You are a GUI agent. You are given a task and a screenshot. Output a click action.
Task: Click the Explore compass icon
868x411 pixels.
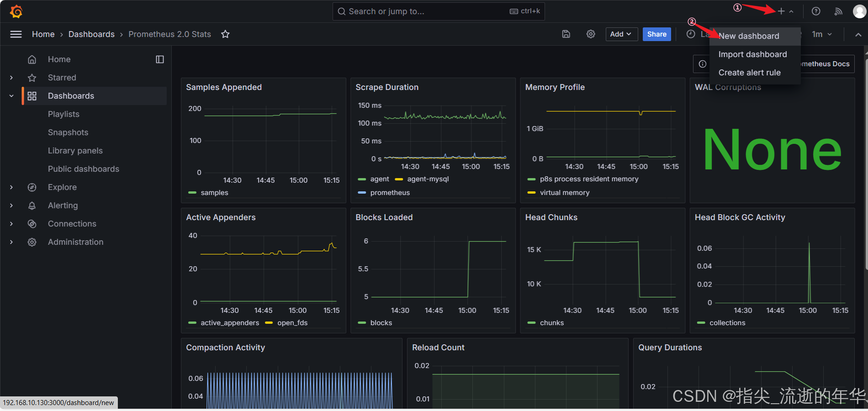pos(32,187)
